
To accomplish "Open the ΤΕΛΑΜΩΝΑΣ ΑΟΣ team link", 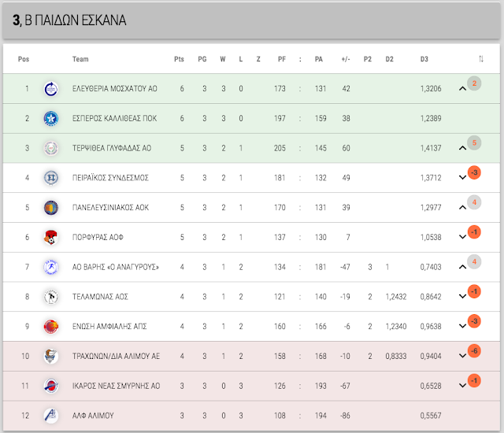I will coord(100,297).
